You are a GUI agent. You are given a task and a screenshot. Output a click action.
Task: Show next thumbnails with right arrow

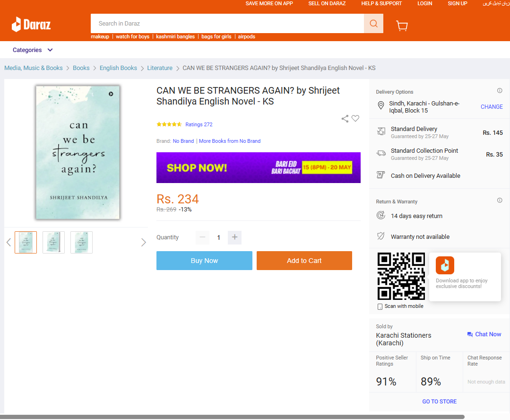click(143, 242)
